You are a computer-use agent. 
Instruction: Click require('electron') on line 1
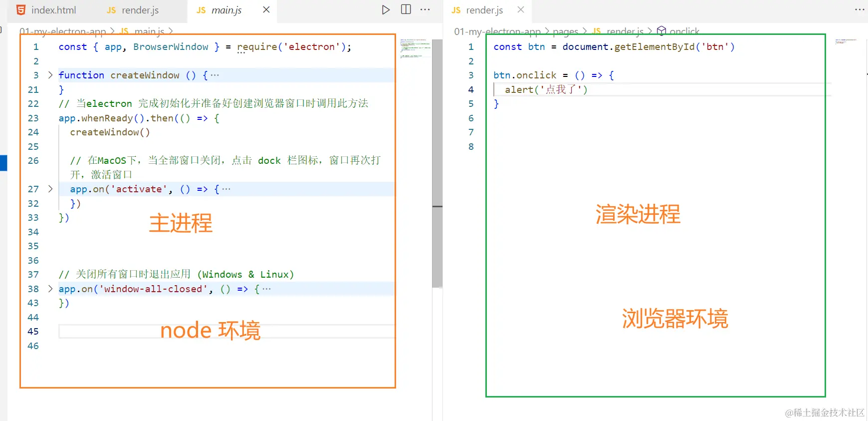[291, 47]
